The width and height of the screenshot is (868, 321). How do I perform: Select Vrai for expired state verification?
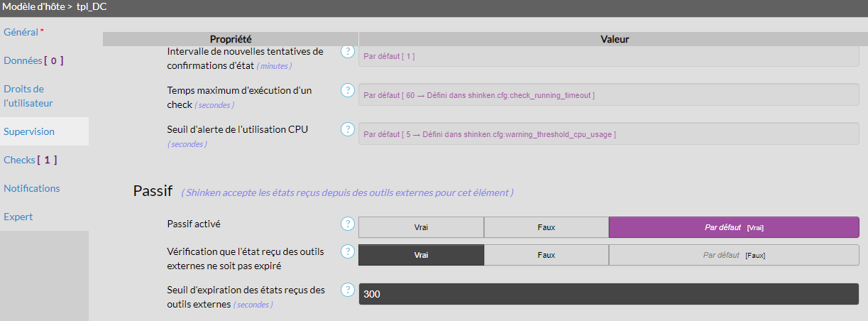point(421,255)
